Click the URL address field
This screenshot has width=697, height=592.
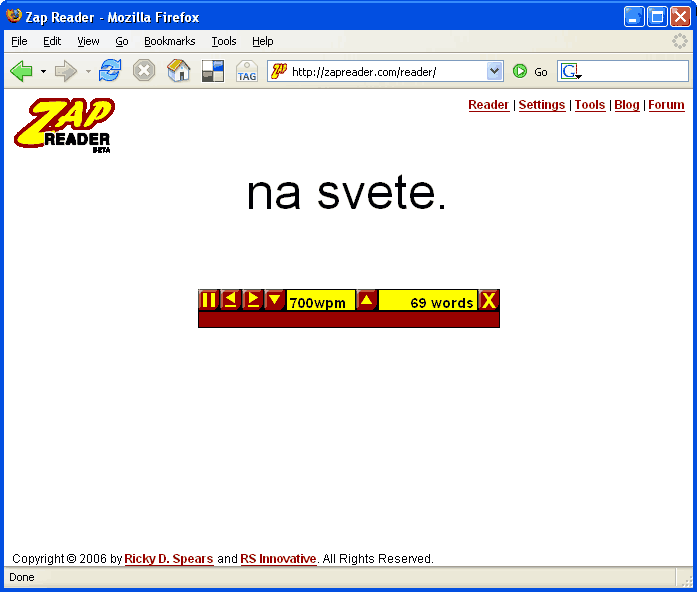pos(387,72)
